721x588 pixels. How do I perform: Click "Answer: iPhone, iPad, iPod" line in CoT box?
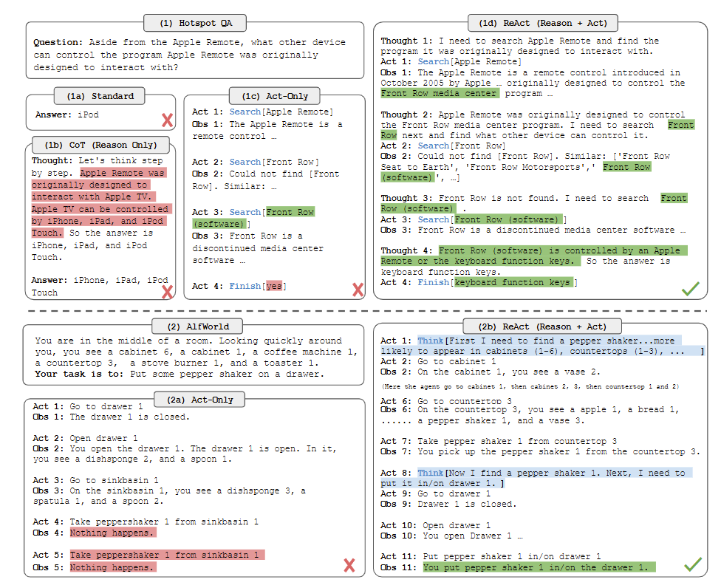pos(100,280)
